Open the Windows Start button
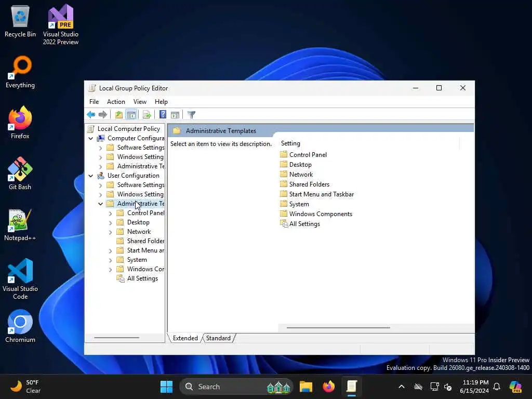This screenshot has height=399, width=532. pos(166,387)
